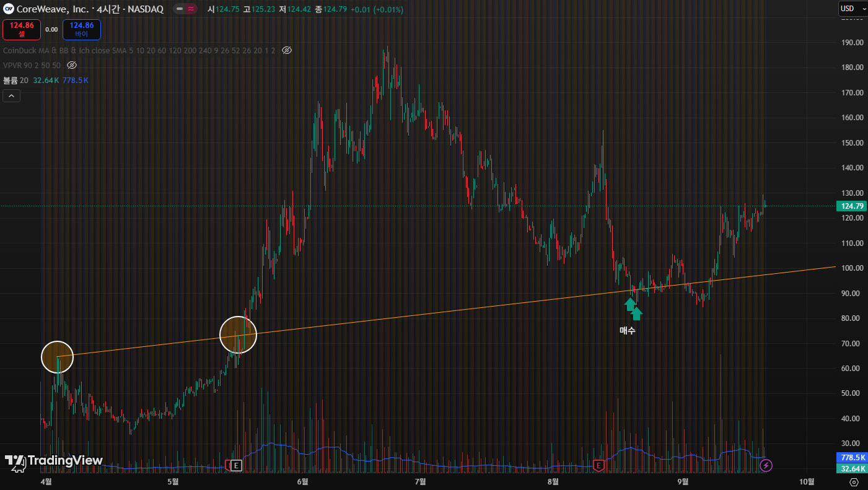Click the 190.00 price scale label

pos(853,43)
